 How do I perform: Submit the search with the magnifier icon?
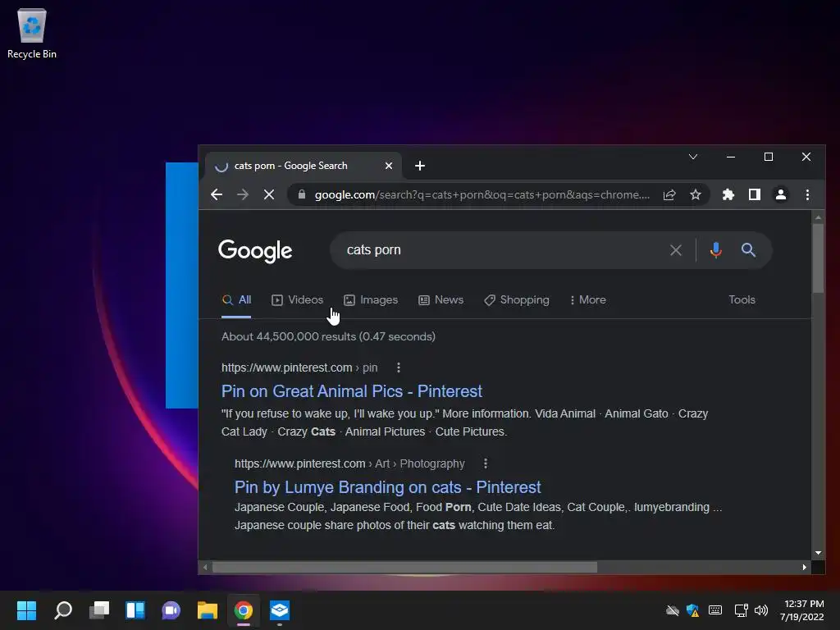748,249
